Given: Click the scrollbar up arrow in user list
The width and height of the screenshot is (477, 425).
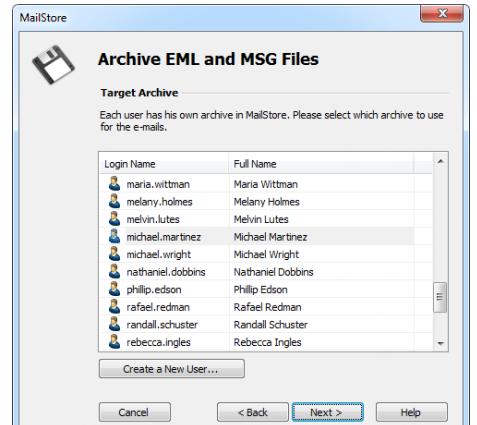Looking at the screenshot, I should tap(440, 162).
